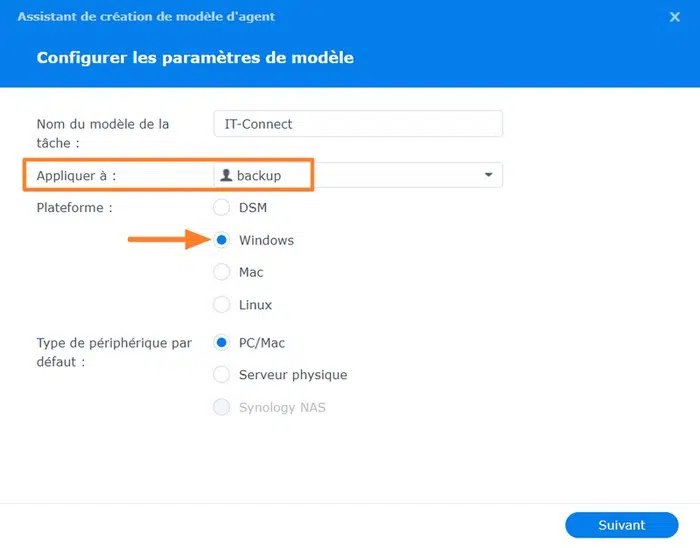Select the DSM platform radio button
700x548 pixels.
[222, 208]
